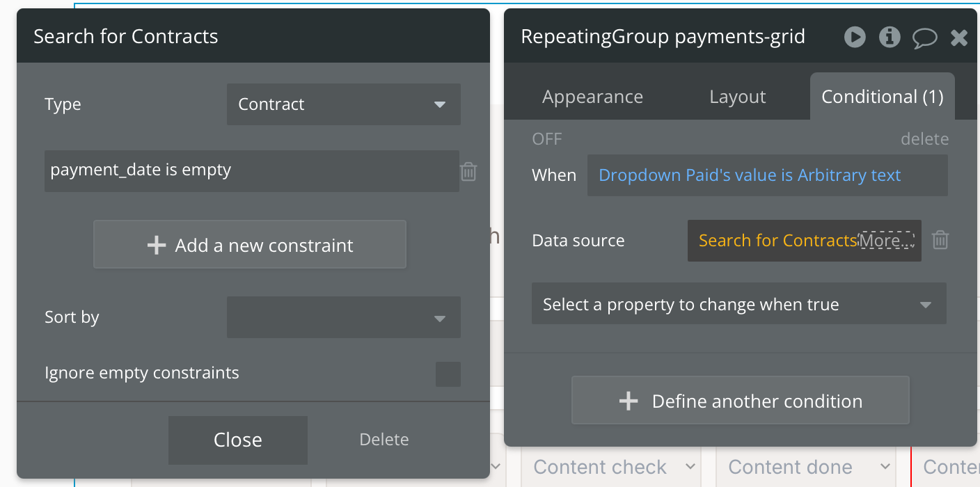Close the RepeatingGroup payments-grid panel

point(959,38)
